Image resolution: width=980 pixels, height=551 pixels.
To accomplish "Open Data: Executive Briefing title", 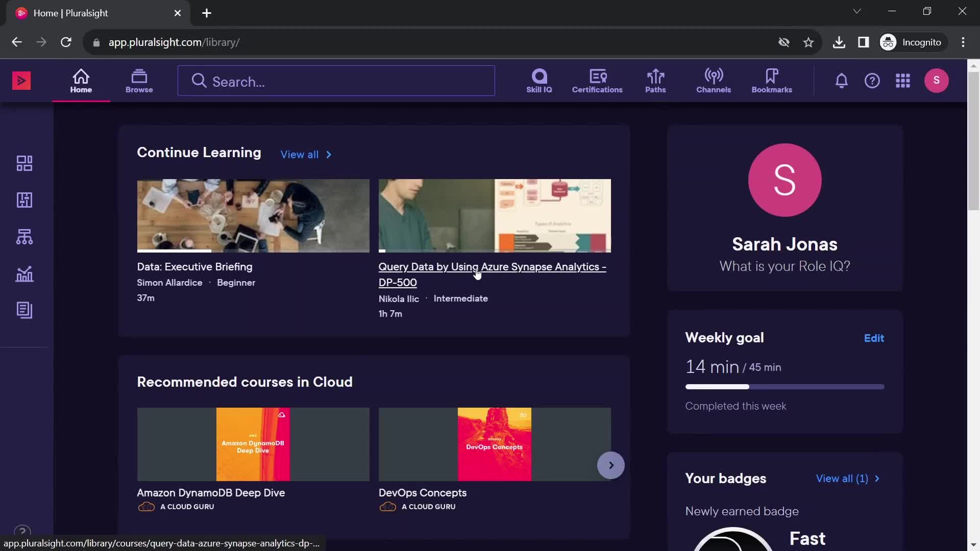I will [194, 267].
